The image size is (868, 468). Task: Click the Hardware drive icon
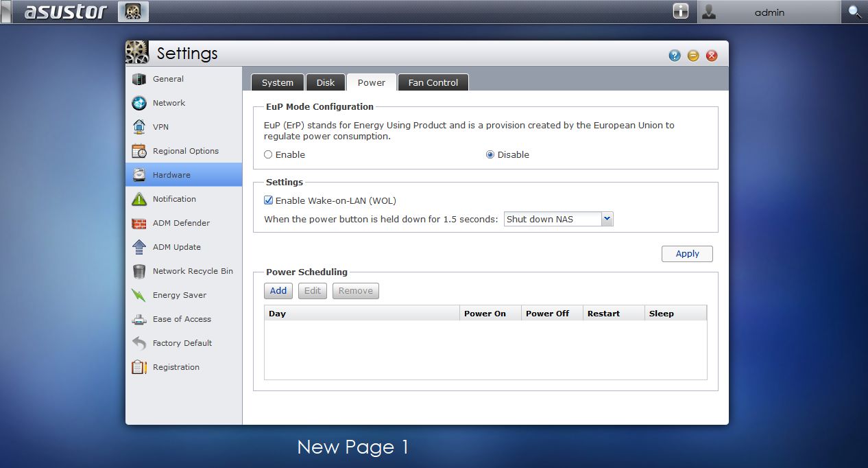point(139,175)
